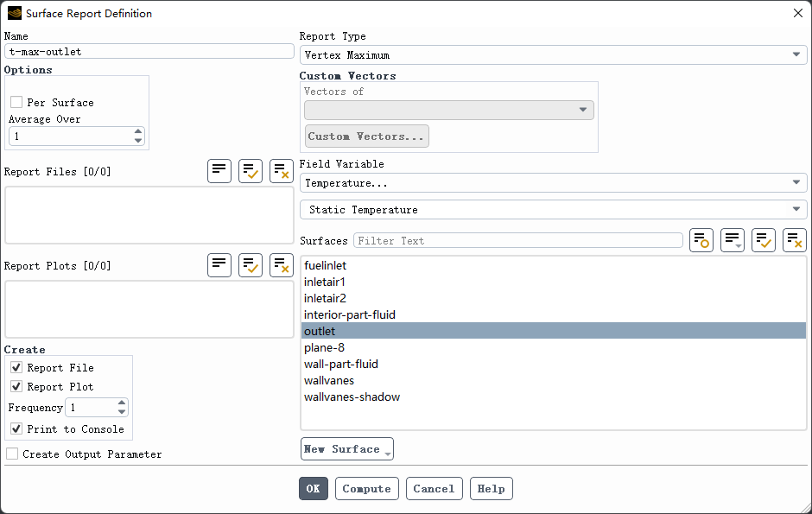Select all surfaces in Surfaces list

click(764, 241)
